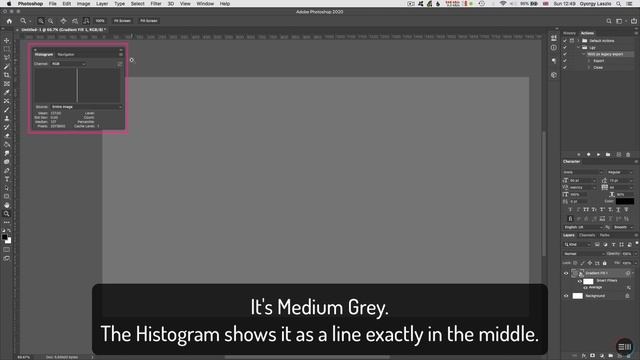Screen dimensions: 640x360
Task: Begin recording an action
Action: pos(589,155)
